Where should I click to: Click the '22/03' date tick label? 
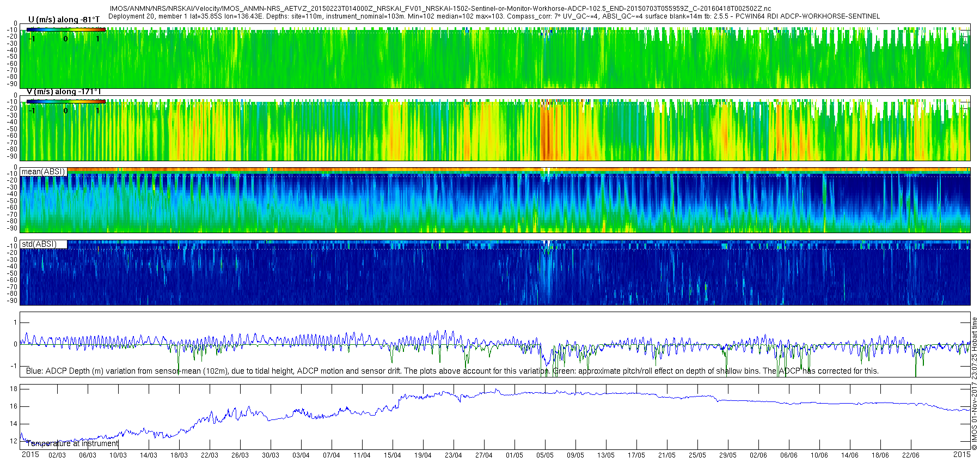click(210, 455)
